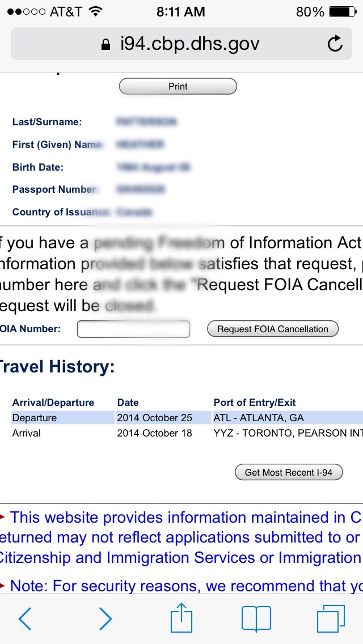Click the Get Most Recent I-94 button
This screenshot has height=644, width=363.
(x=289, y=472)
